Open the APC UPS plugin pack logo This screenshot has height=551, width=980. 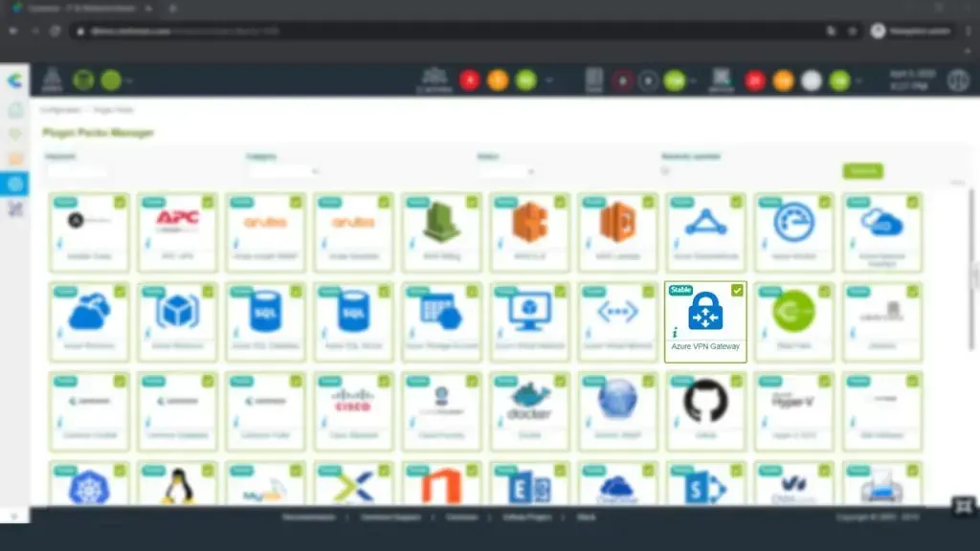177,221
